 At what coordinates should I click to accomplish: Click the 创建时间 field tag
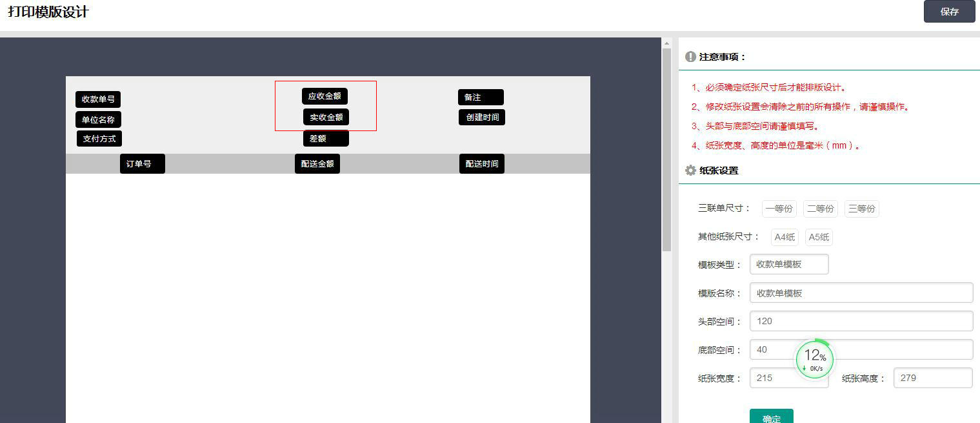(482, 118)
